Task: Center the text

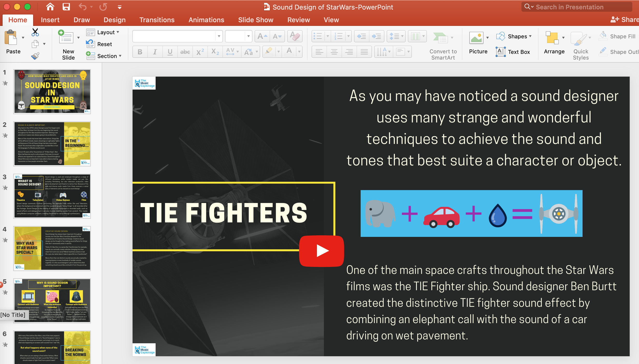Action: (x=334, y=52)
